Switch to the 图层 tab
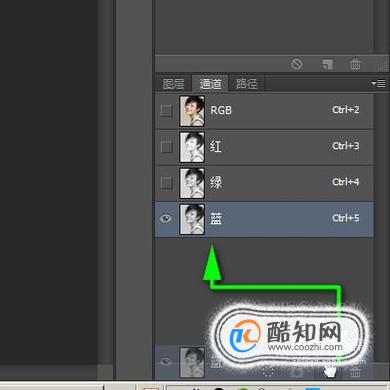The height and width of the screenshot is (390, 390). 173,84
